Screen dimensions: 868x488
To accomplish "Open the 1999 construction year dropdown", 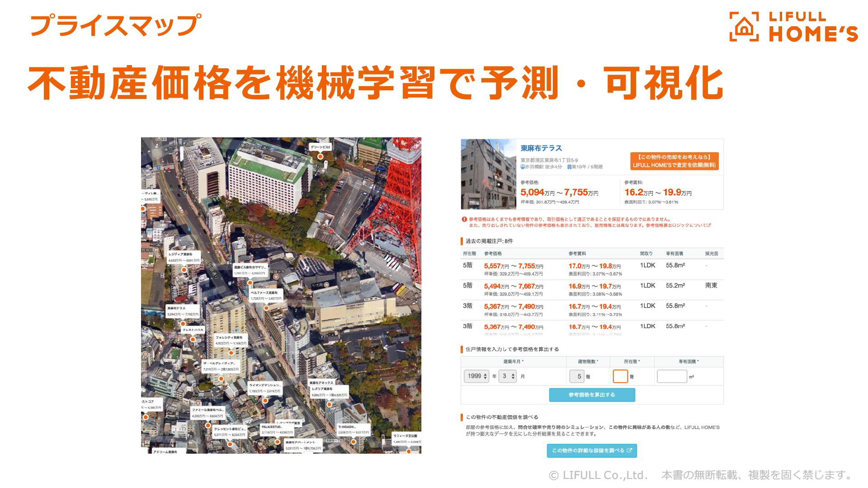I will (476, 376).
